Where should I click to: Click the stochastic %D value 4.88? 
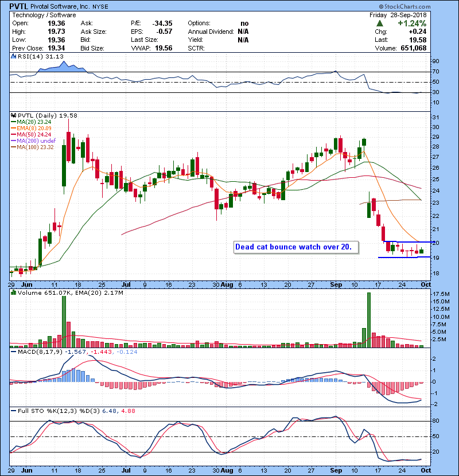[x=128, y=411]
